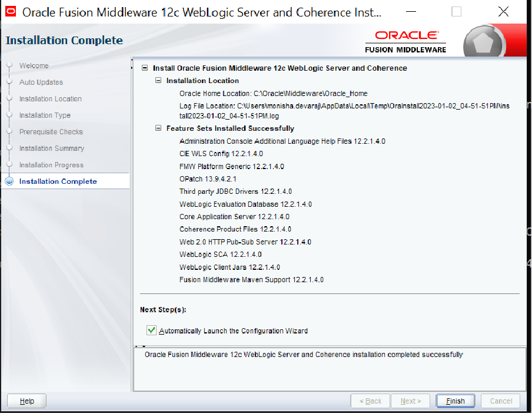Select the Log File Location entry
Screen dimensions: 532x413
pyautogui.click(x=339, y=105)
